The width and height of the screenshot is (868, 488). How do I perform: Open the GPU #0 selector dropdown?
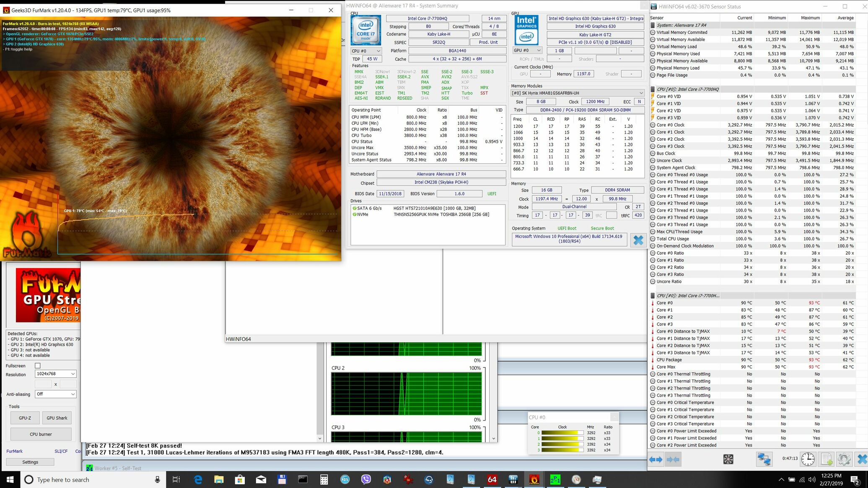pyautogui.click(x=527, y=50)
